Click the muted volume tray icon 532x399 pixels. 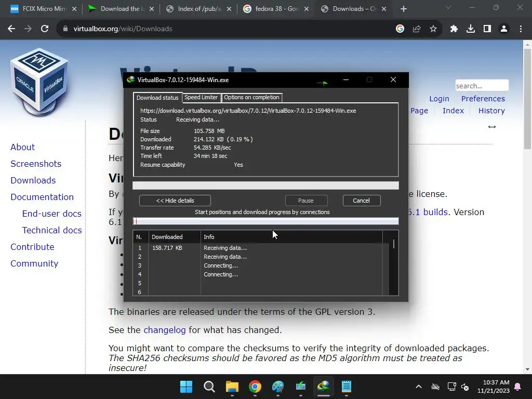click(465, 387)
